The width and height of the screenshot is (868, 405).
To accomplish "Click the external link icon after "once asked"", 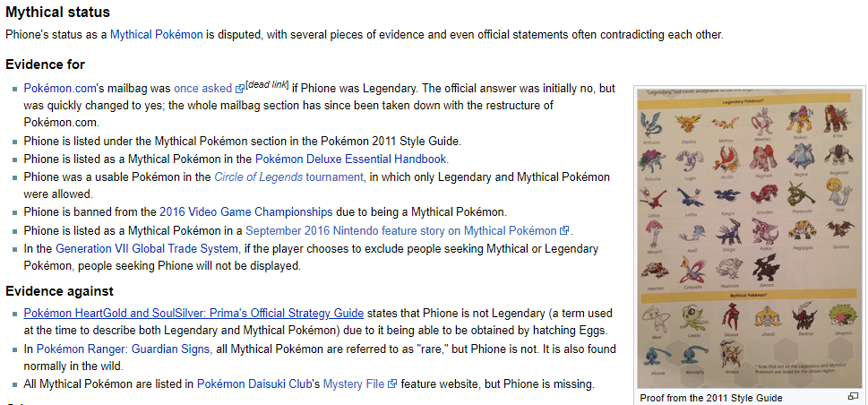I will tap(240, 89).
